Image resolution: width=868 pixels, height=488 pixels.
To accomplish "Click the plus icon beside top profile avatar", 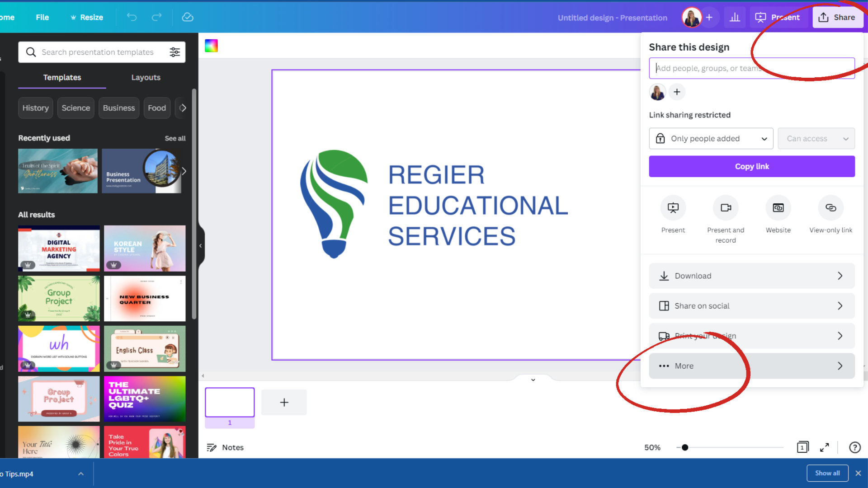I will click(x=709, y=17).
